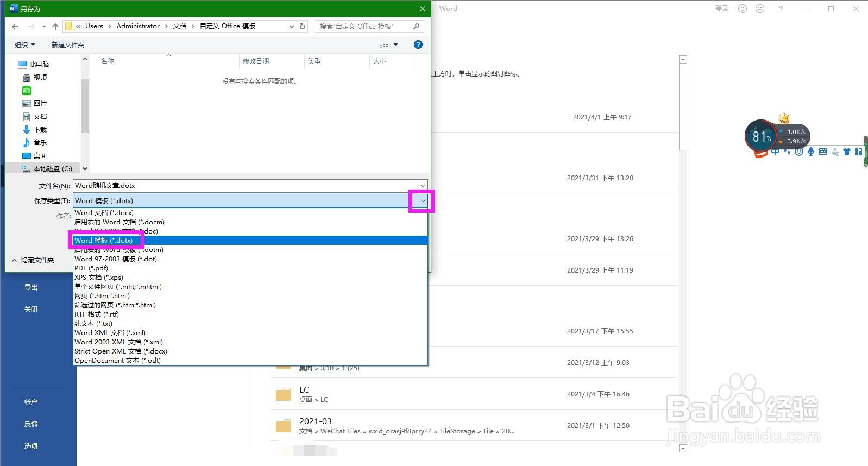868x466 pixels.
Task: Choose Word XML 文档 (*.xml)
Action: tap(250, 332)
